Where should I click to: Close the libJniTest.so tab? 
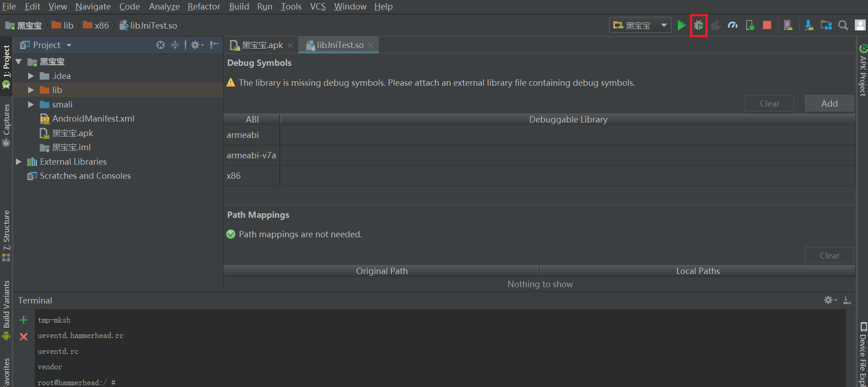click(x=371, y=45)
